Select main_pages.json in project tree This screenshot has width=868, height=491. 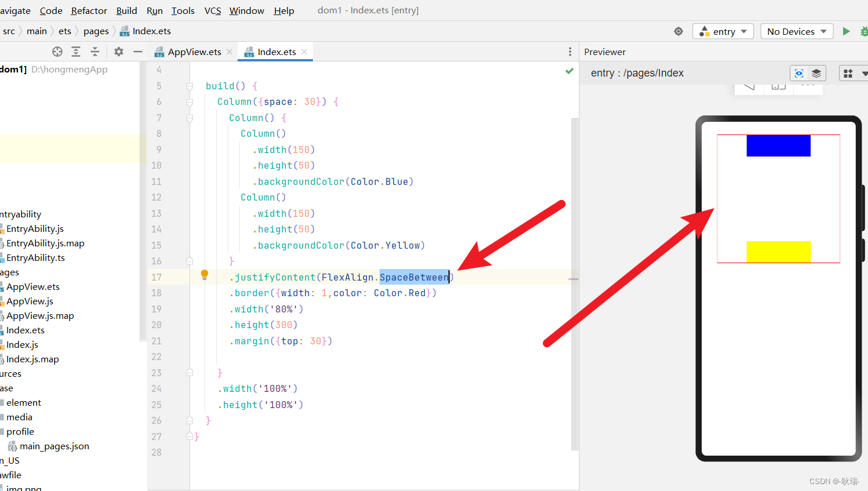click(x=54, y=446)
